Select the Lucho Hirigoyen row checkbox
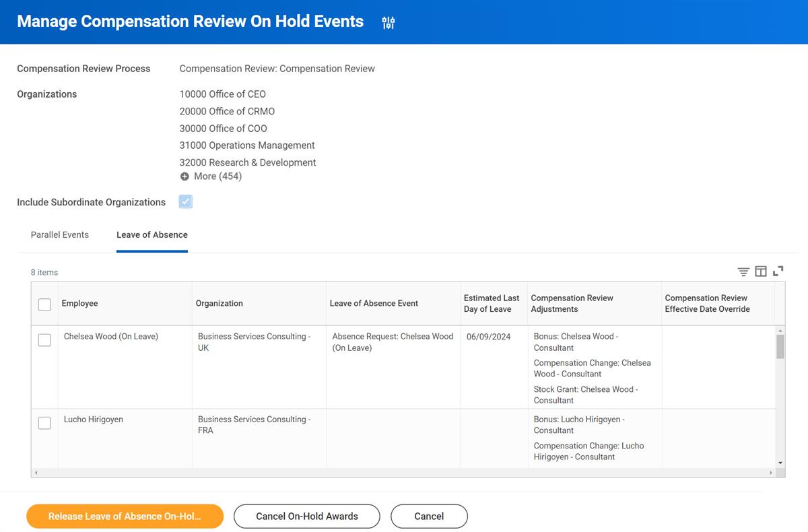The image size is (808, 532). pyautogui.click(x=44, y=423)
